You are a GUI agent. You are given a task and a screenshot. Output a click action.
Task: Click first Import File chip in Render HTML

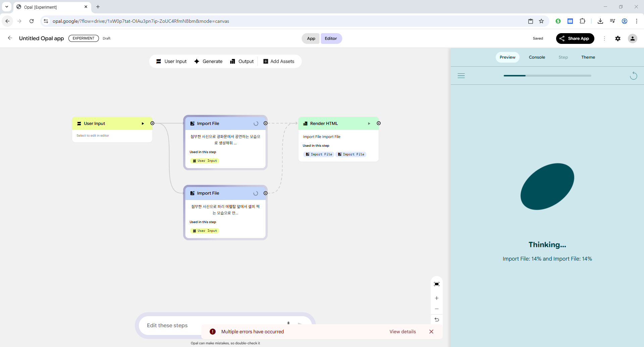[x=319, y=154]
